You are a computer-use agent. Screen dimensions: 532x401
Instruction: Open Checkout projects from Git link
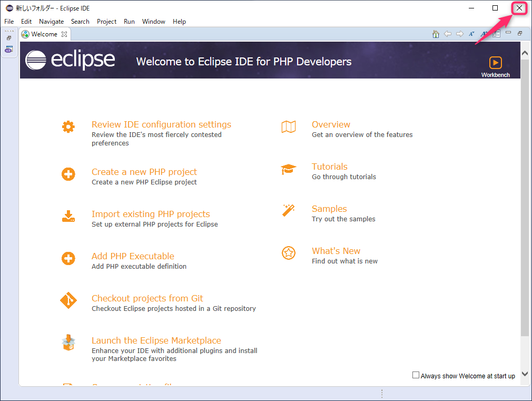point(147,298)
